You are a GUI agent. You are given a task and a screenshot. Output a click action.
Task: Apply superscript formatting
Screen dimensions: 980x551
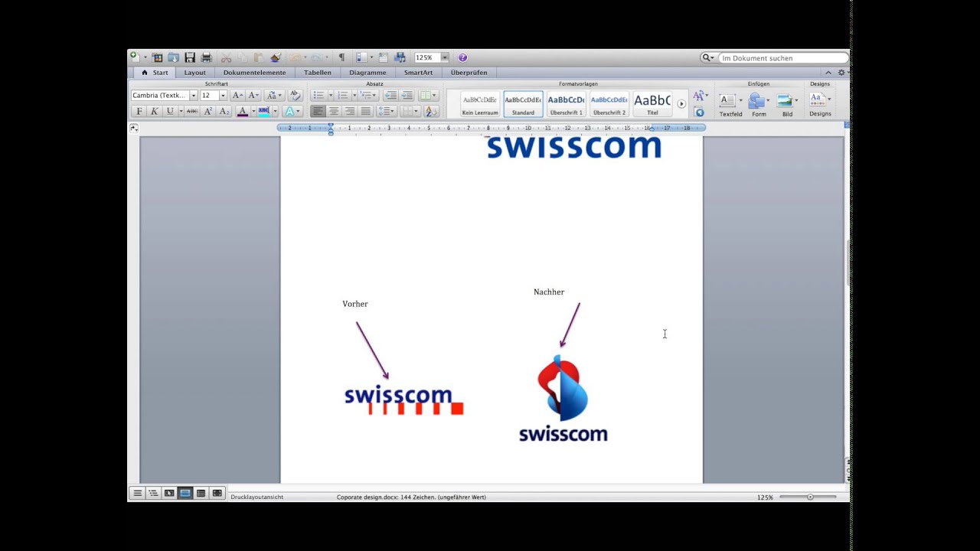[207, 111]
